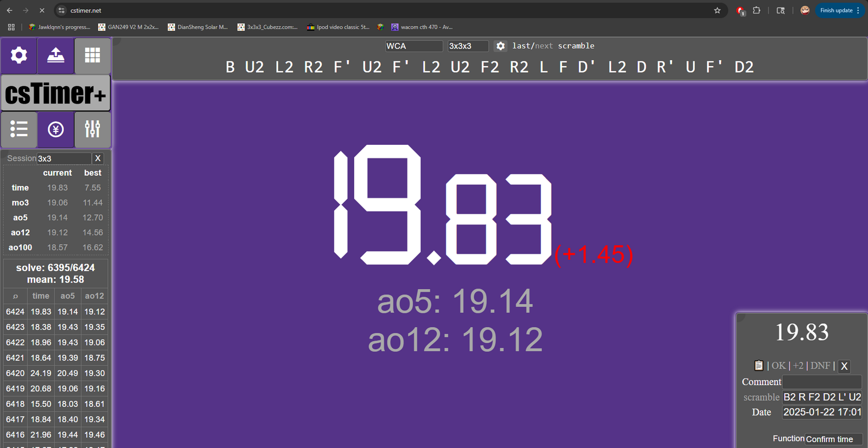
Task: Open the Chrome apps grid shortcut
Action: pos(11,27)
